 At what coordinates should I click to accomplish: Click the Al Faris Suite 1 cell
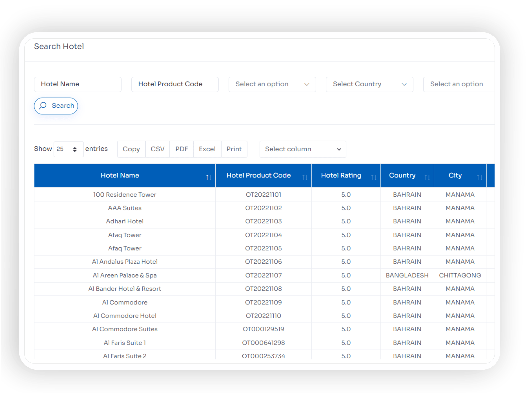point(125,343)
